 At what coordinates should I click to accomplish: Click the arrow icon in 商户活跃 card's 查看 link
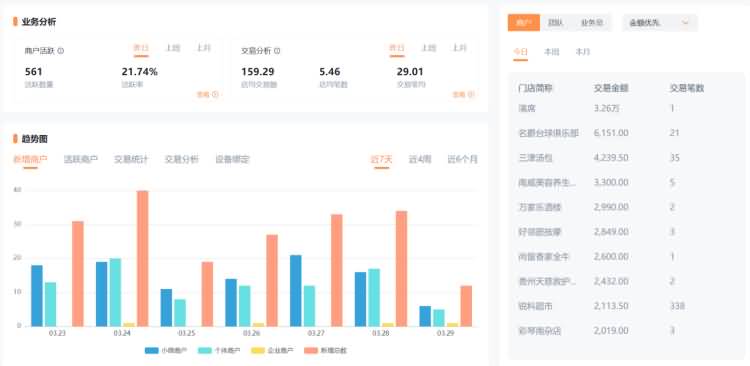(215, 95)
